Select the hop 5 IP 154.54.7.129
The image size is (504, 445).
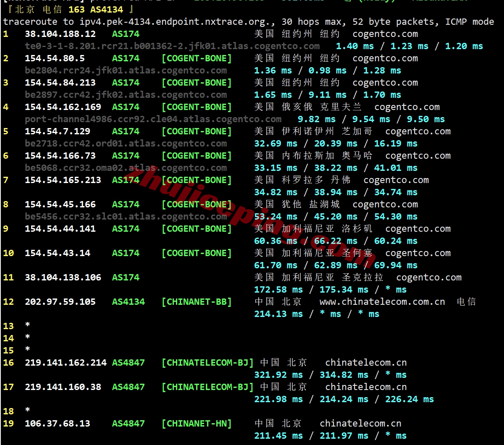tap(58, 131)
